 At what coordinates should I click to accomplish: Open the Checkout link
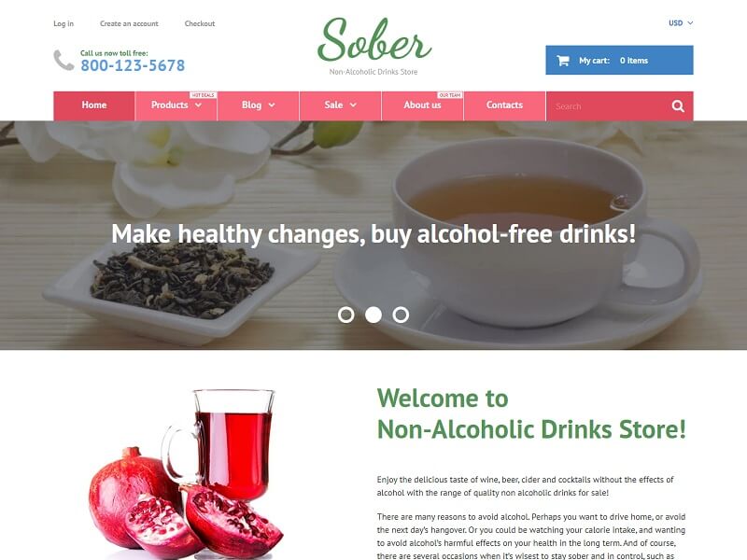pos(200,23)
